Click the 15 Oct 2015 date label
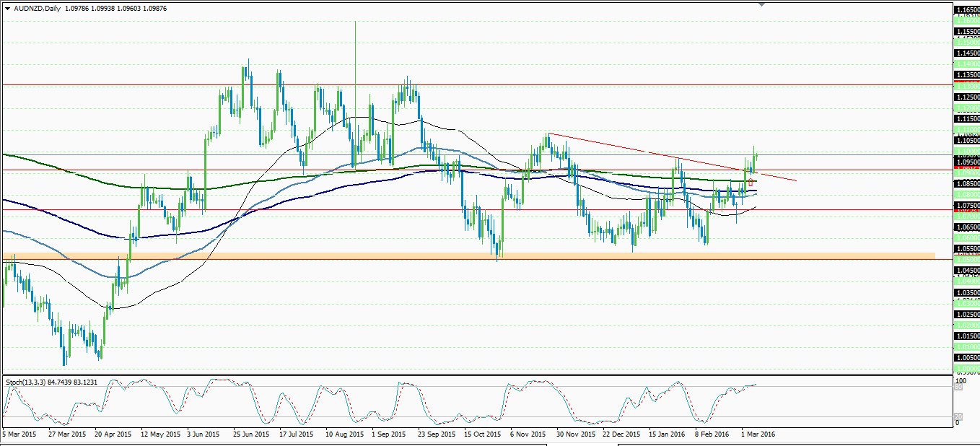Image resolution: width=980 pixels, height=446 pixels. click(x=484, y=434)
